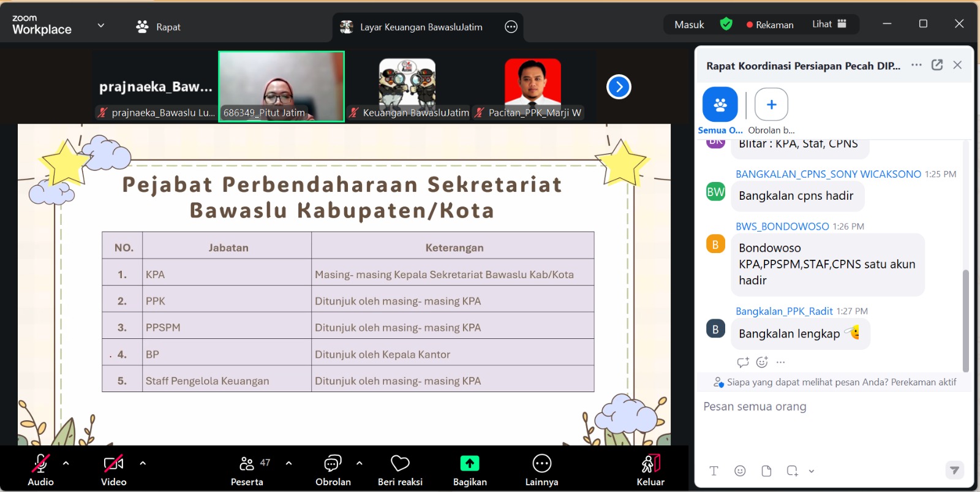Select the Layar Keuangan BawasluJatim tab
This screenshot has height=492, width=980.
click(x=420, y=27)
